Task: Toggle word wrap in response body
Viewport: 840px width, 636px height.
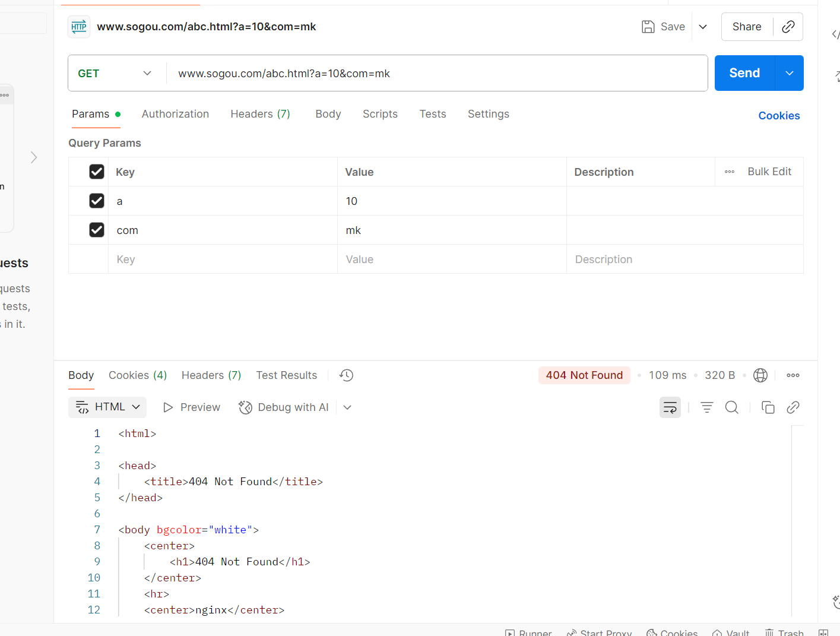Action: [670, 407]
